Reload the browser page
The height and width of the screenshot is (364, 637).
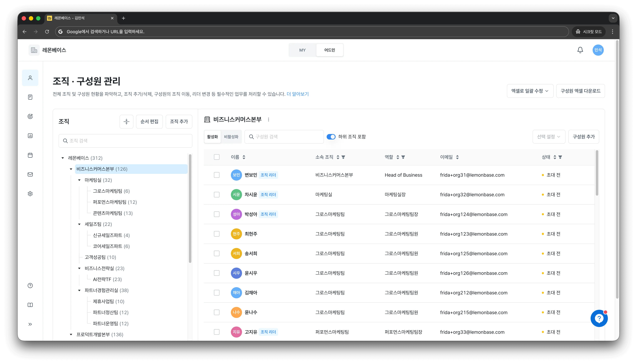click(x=47, y=32)
